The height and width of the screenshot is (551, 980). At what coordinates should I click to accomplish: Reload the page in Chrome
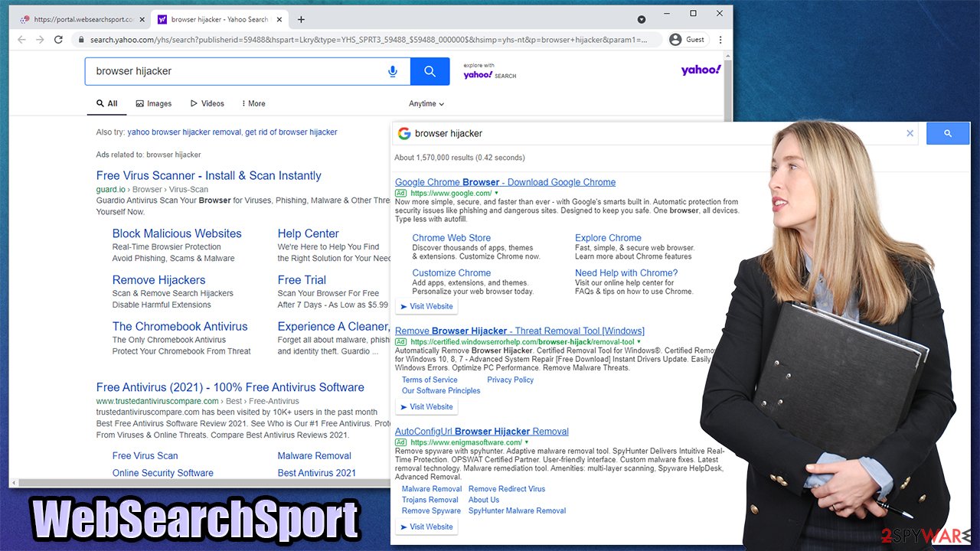(x=59, y=40)
